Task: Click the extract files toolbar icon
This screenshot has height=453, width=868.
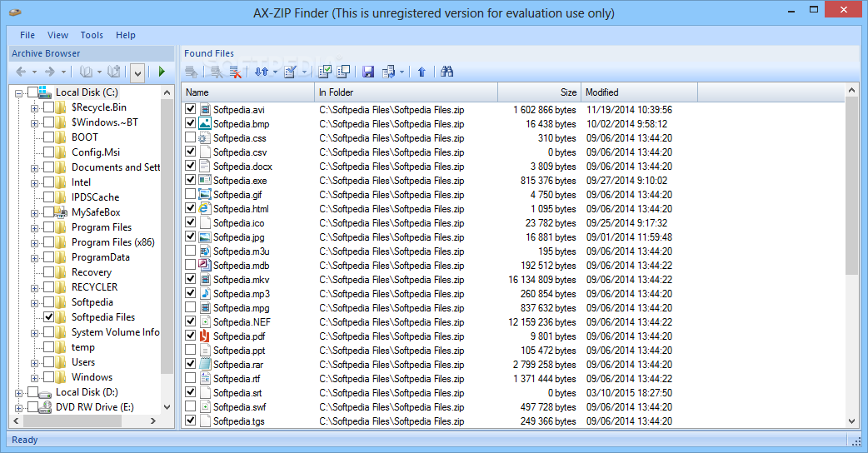Action: pyautogui.click(x=192, y=72)
